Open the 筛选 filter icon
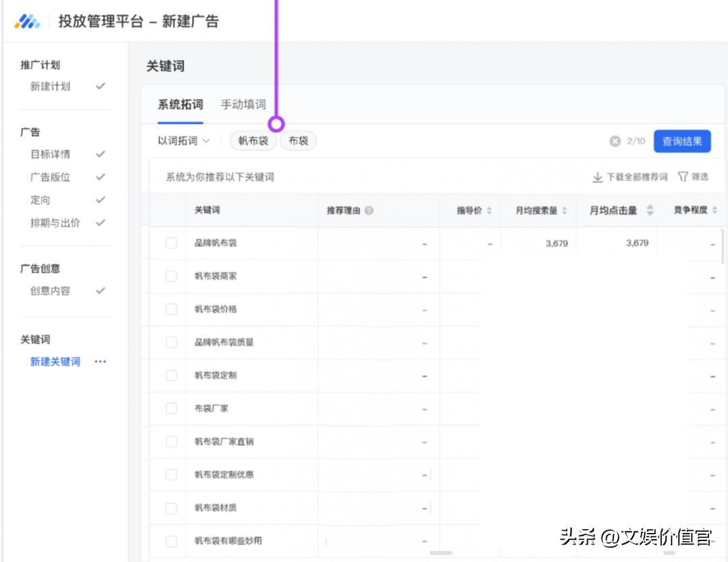Viewport: 728px width, 562px height. coord(683,176)
